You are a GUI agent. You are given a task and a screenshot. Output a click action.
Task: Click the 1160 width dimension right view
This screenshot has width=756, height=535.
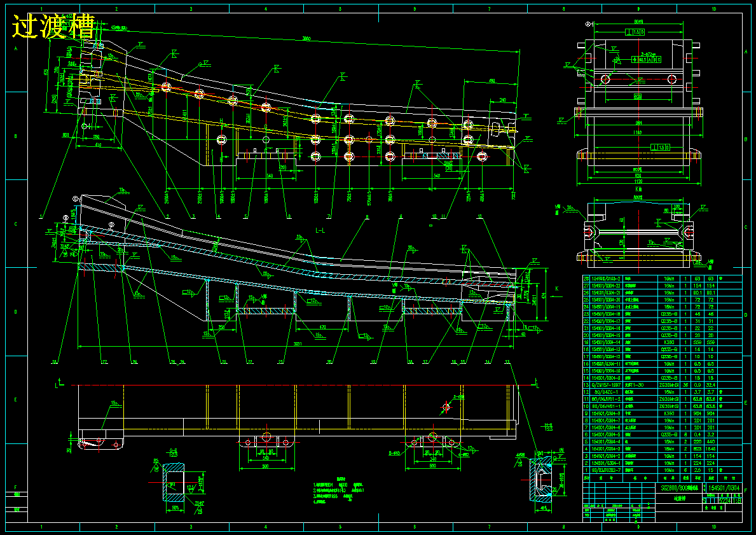pos(638,132)
